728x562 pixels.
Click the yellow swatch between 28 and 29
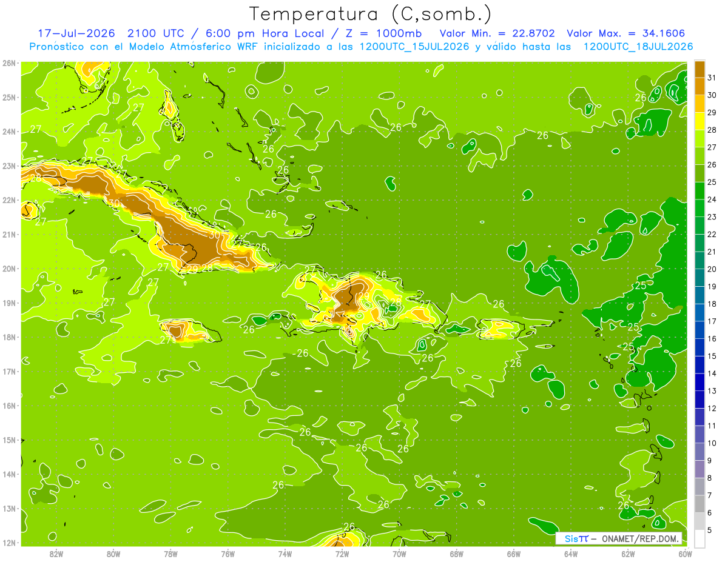699,121
